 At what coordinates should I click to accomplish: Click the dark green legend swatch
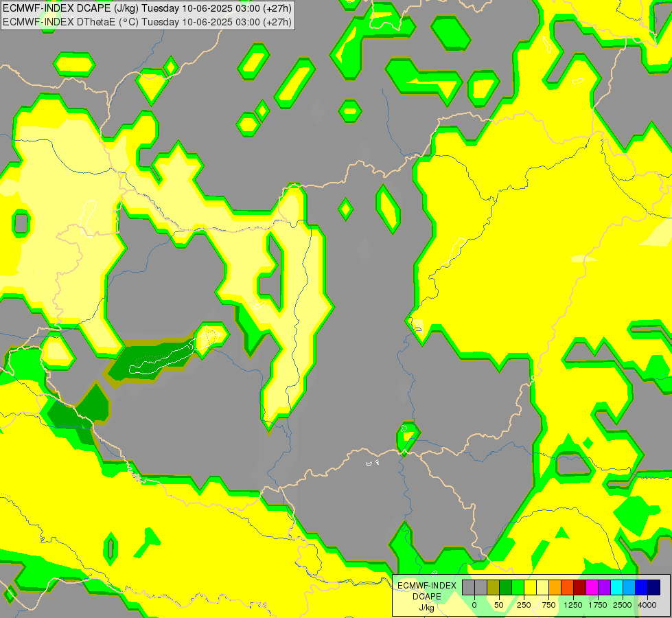pyautogui.click(x=506, y=588)
